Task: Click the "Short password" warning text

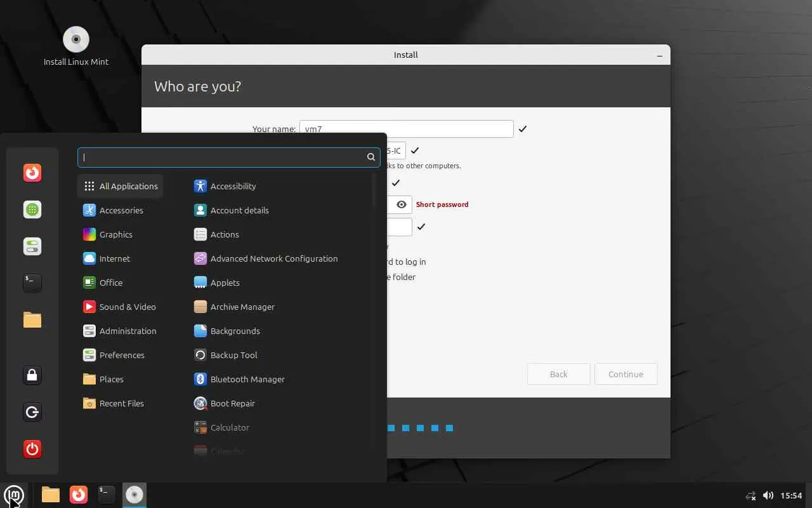Action: [442, 204]
